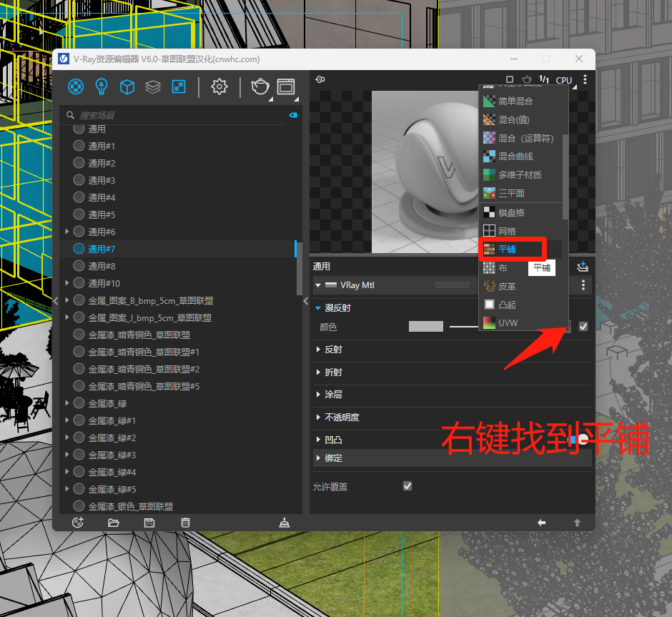Select material 通用#3

[178, 180]
